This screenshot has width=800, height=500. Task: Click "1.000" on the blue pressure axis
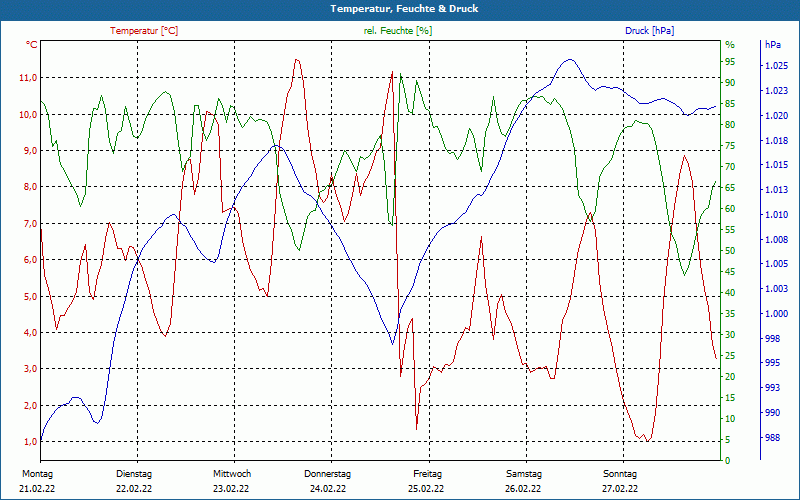pos(776,314)
